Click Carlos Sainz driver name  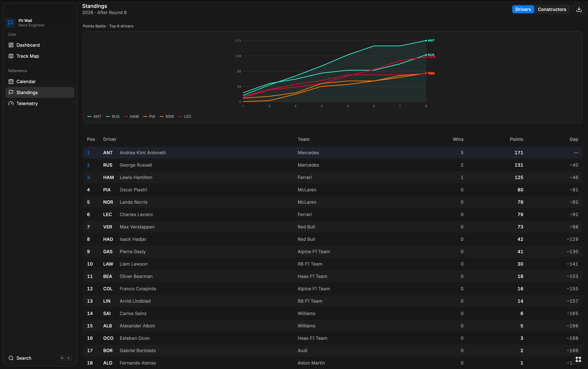[133, 313]
